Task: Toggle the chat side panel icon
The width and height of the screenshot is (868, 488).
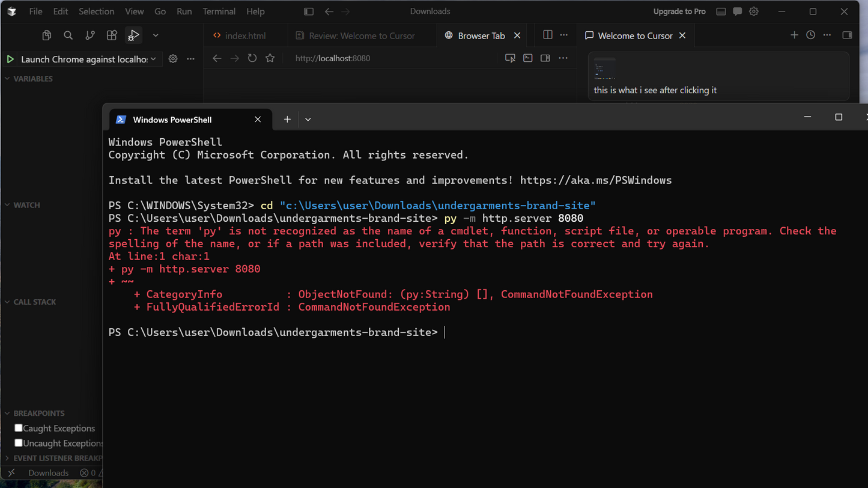Action: click(x=848, y=35)
